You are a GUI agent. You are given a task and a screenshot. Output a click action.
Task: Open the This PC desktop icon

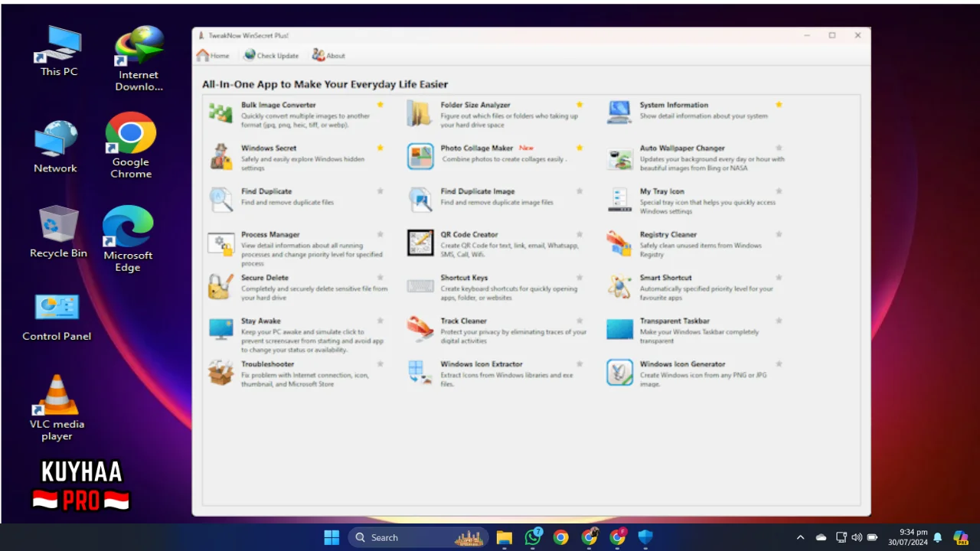[59, 51]
